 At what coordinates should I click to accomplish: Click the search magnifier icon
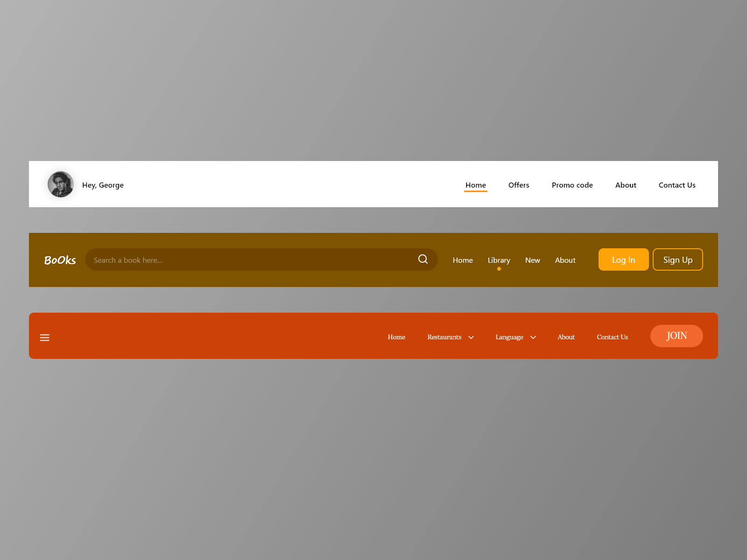423,259
